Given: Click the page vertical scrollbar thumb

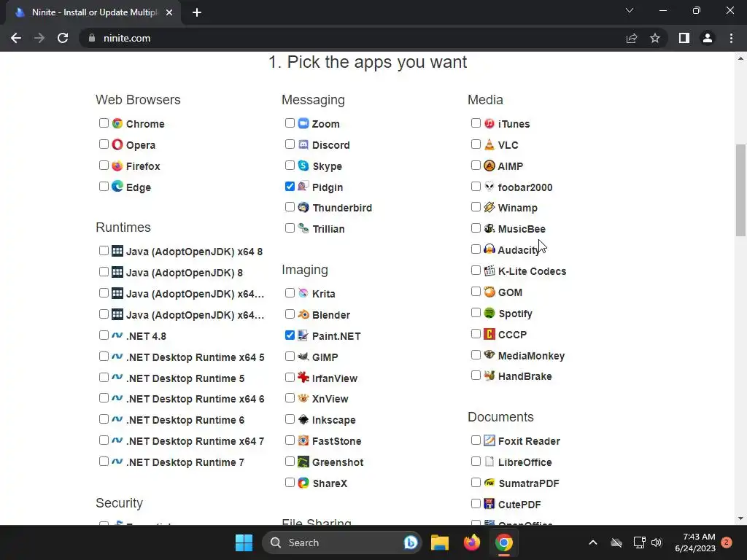Looking at the screenshot, I should 740,190.
